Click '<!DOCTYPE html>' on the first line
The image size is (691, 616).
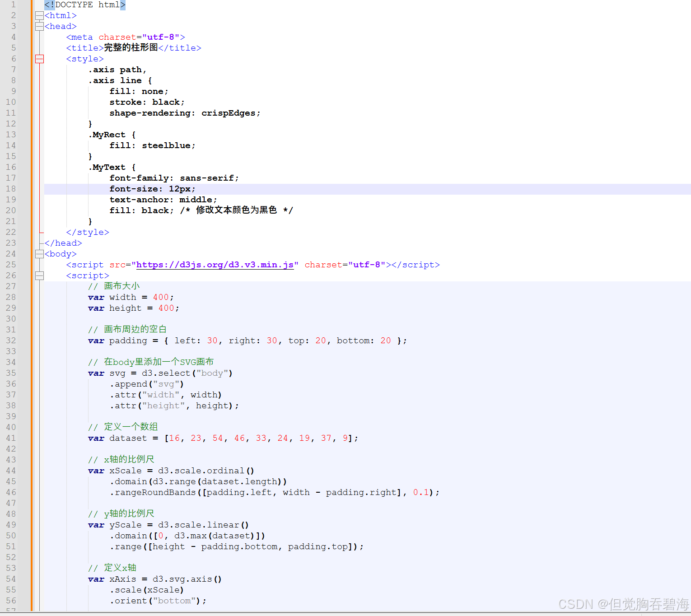pos(85,5)
